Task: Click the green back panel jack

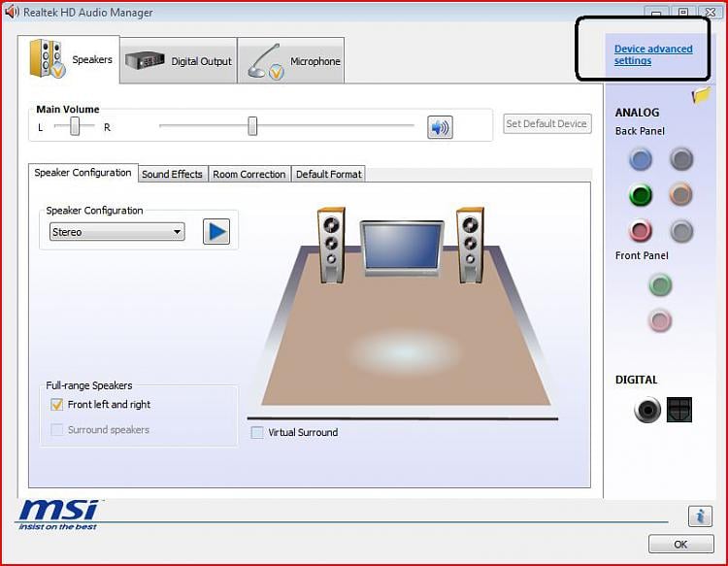Action: [641, 195]
